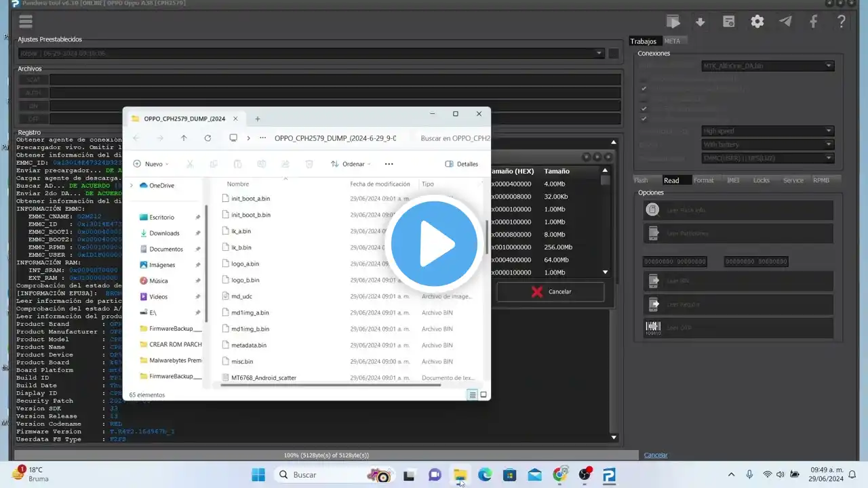Open the MTK_AllInOne_DA.bin dropdown
This screenshot has width=868, height=488.
point(768,66)
